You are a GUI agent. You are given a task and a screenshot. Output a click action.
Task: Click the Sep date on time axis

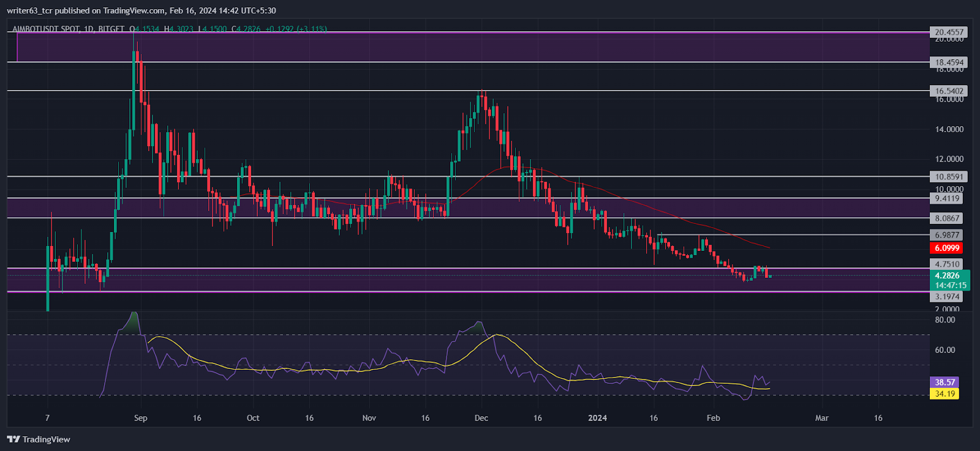(x=140, y=418)
